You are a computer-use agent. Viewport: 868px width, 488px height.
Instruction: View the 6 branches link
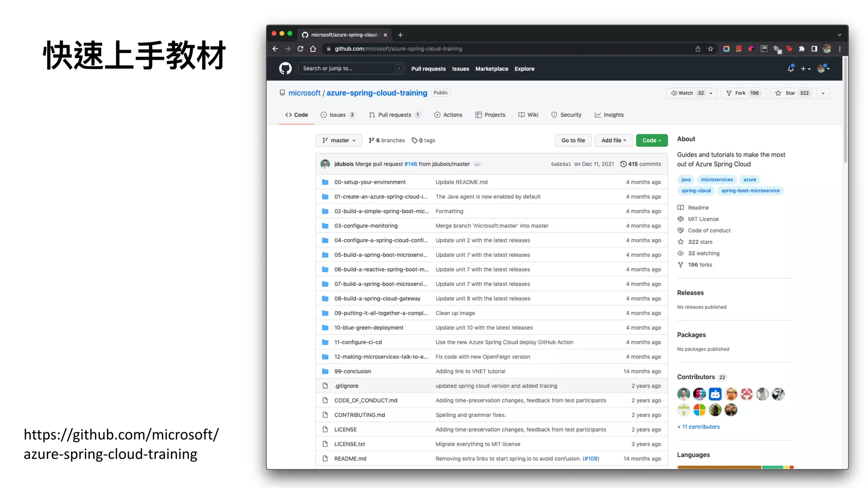coord(387,140)
